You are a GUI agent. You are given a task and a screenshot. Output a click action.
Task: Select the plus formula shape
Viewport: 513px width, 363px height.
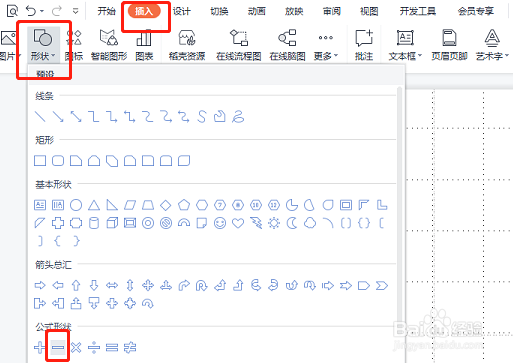[x=39, y=347]
